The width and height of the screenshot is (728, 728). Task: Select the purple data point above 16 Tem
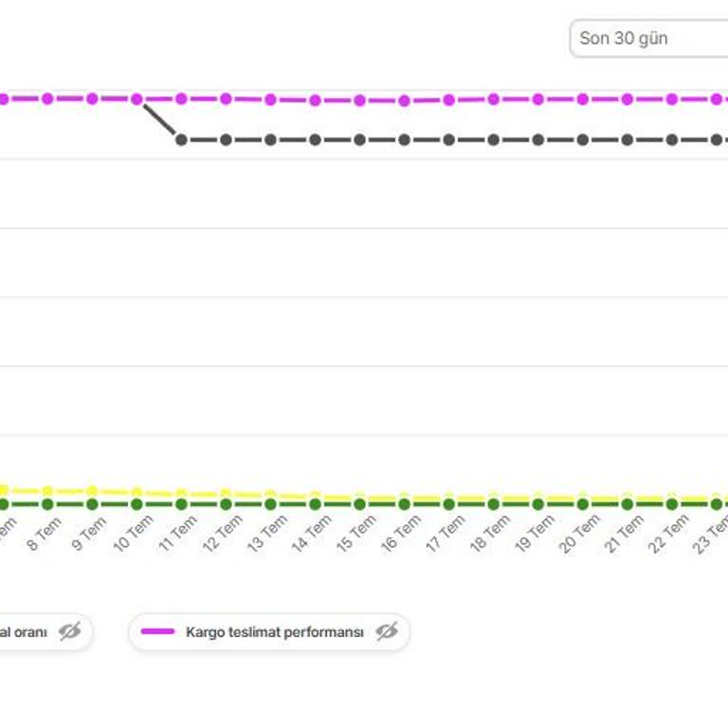404,100
